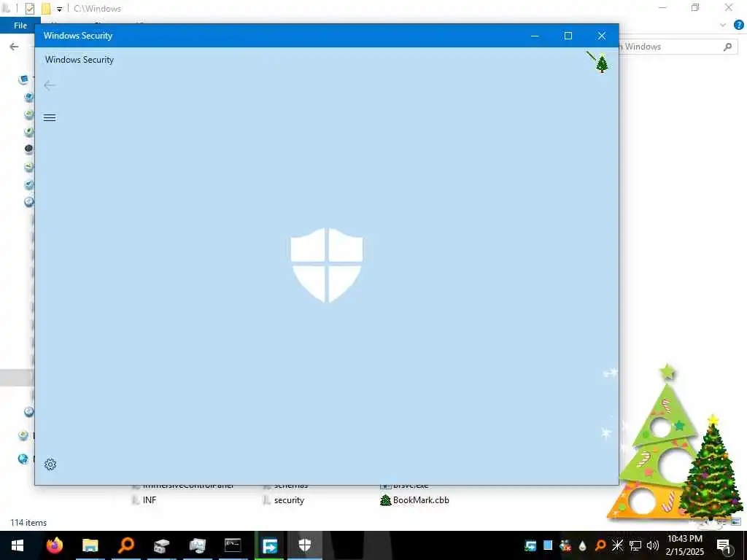Screen dimensions: 747x560
Task: Open the Customize Quick Access Toolbar dropdown
Action: click(x=60, y=9)
